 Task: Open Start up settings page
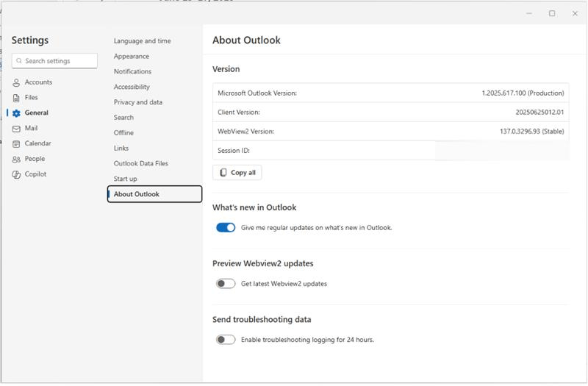[125, 179]
